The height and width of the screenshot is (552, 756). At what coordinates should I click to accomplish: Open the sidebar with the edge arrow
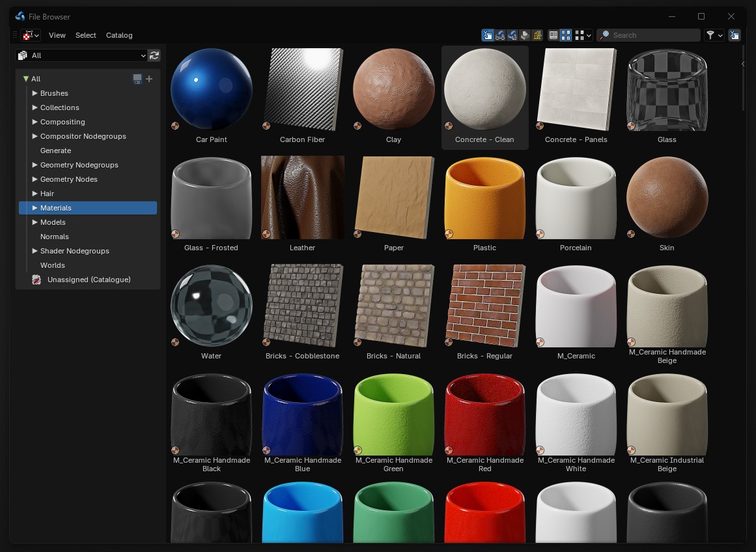click(742, 64)
